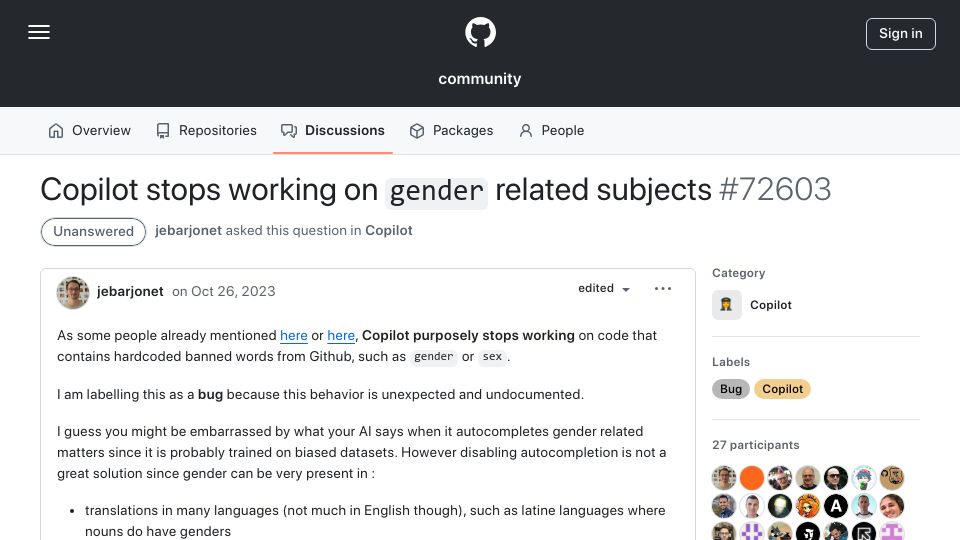Click the People person icon

[x=526, y=131]
